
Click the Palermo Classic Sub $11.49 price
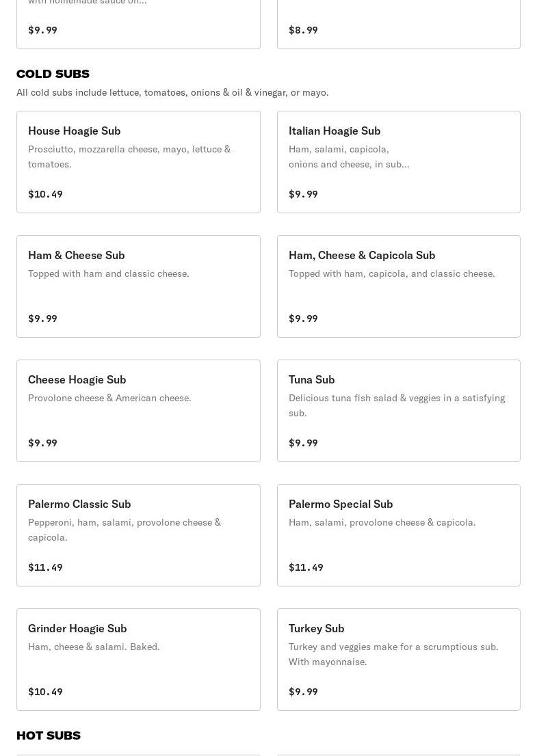(x=45, y=567)
